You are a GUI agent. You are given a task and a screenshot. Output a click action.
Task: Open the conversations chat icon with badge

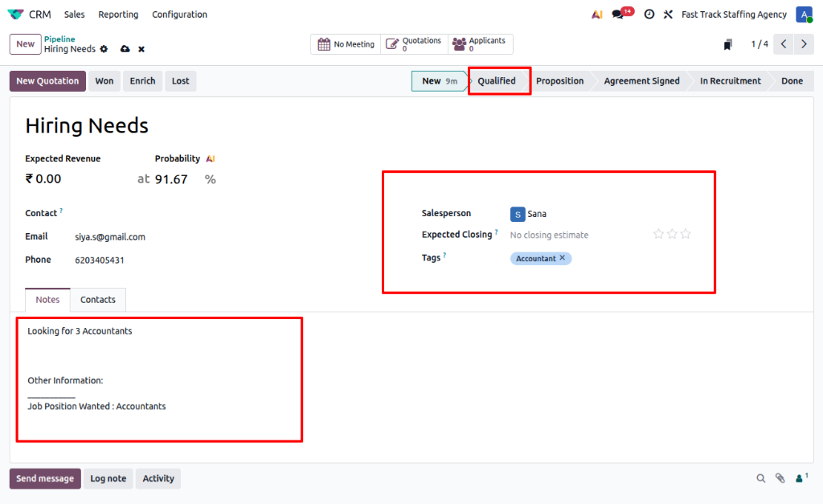pos(618,14)
